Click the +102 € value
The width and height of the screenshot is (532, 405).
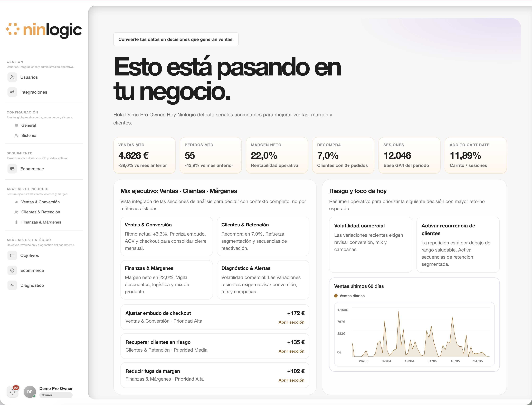click(x=296, y=371)
